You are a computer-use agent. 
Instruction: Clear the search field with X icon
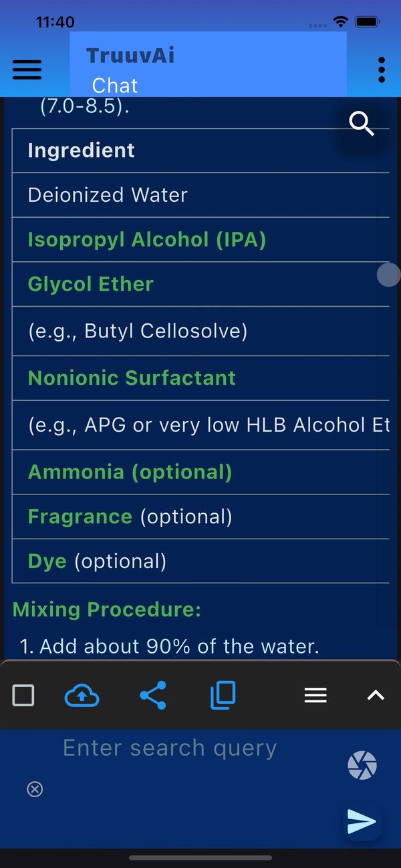pyautogui.click(x=35, y=789)
